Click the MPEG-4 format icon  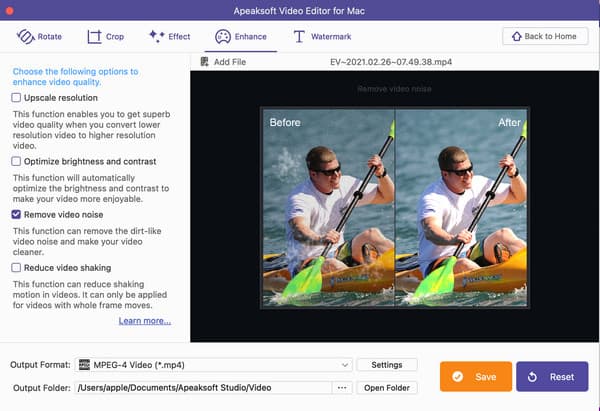[x=84, y=365]
